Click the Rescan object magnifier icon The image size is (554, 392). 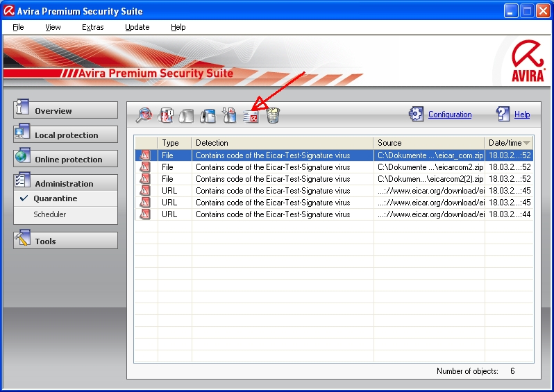(x=144, y=115)
